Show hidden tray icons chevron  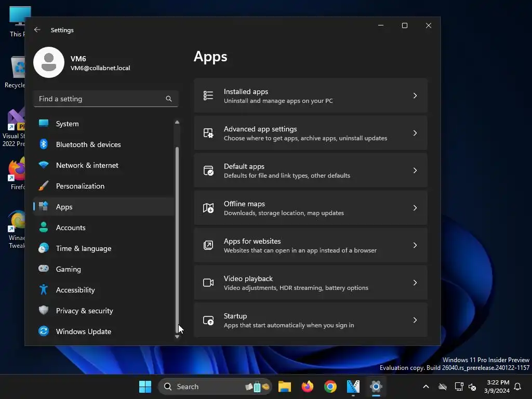426,387
